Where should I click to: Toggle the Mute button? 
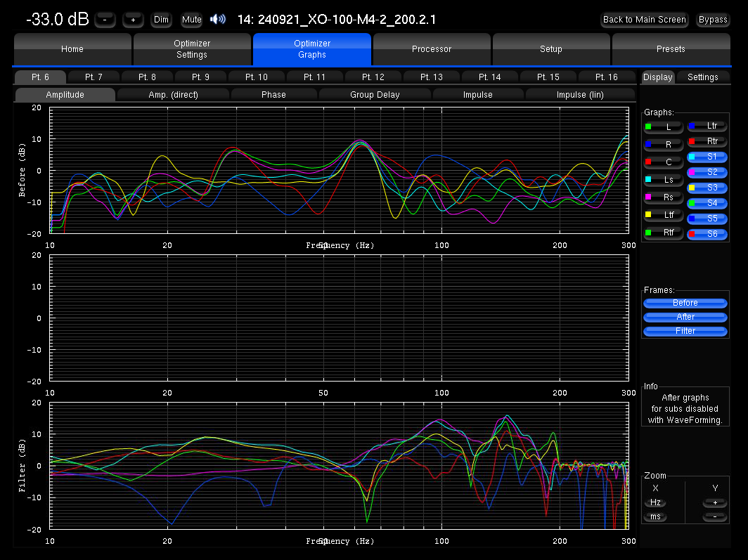(x=191, y=20)
